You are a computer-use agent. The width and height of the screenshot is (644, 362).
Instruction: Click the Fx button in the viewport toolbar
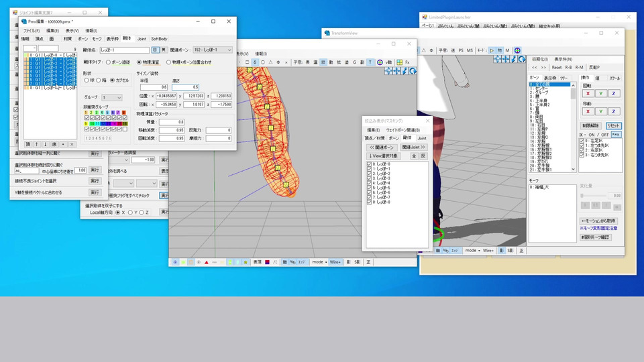coord(407,62)
